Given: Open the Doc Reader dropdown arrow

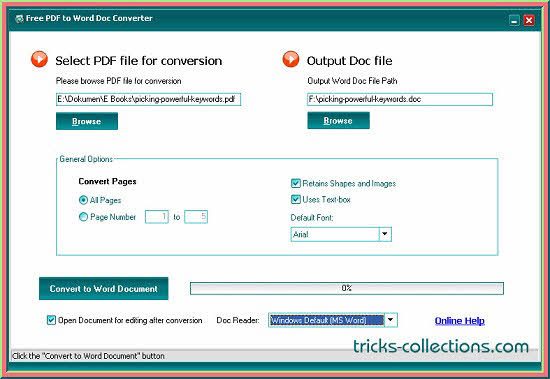Looking at the screenshot, I should [x=391, y=320].
